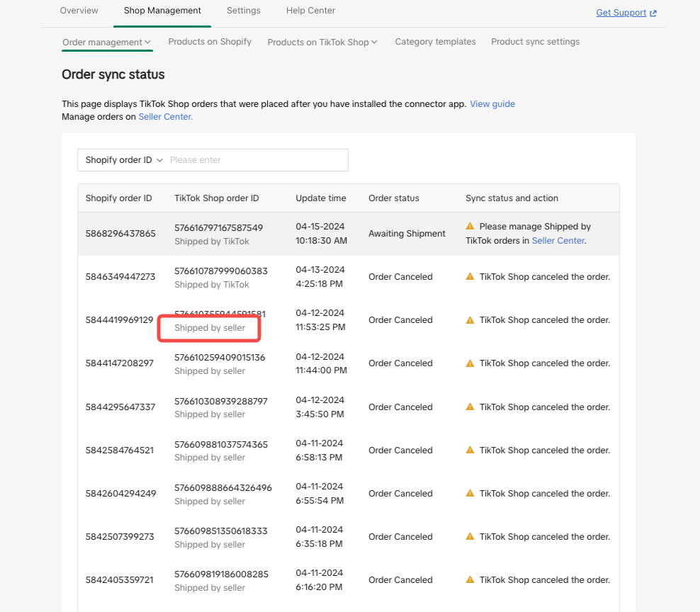Select Shopify order ID 5868296437865

tap(120, 234)
